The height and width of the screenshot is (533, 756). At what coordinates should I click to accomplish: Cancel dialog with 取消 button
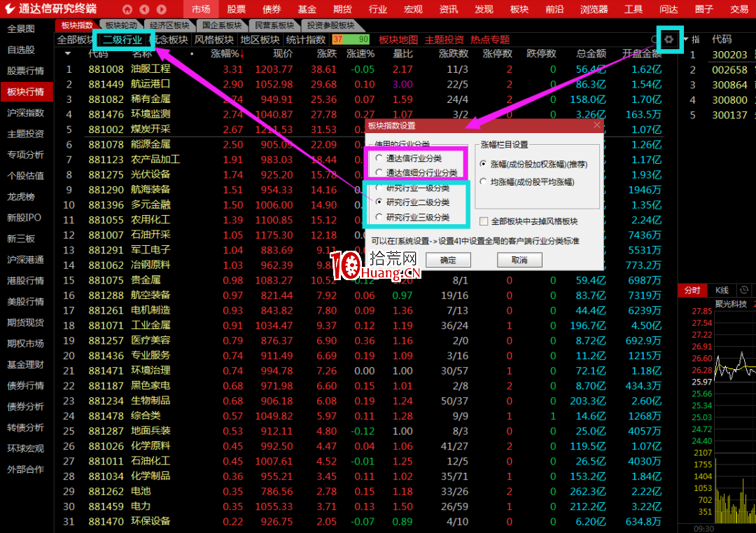[x=519, y=260]
